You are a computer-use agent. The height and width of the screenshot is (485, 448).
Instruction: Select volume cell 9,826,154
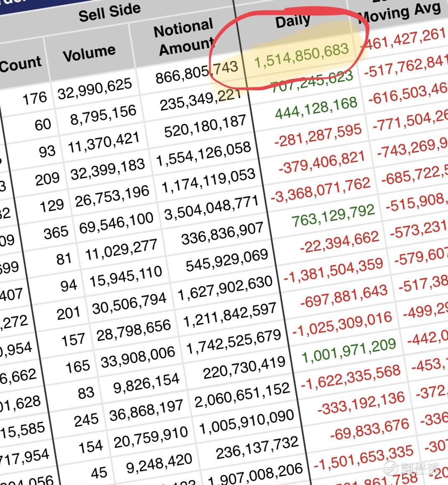[x=146, y=383]
